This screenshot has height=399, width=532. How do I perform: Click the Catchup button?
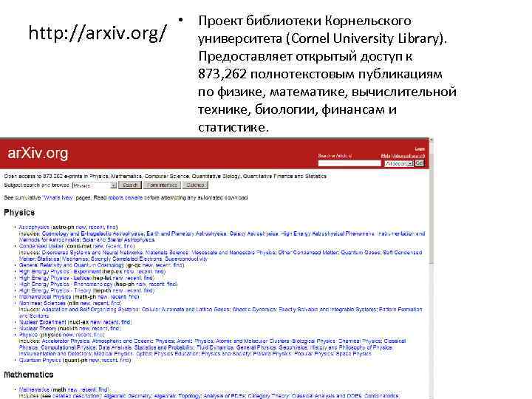pos(195,185)
